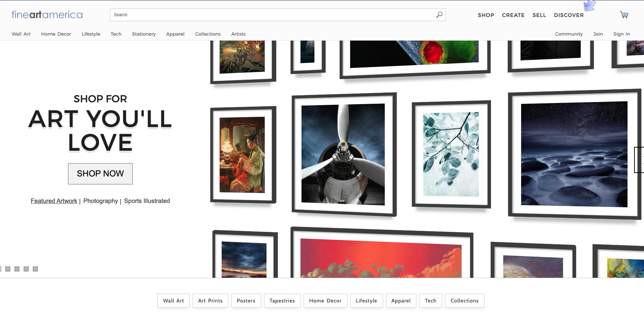644x318 pixels.
Task: Visit the Community link
Action: pos(569,34)
